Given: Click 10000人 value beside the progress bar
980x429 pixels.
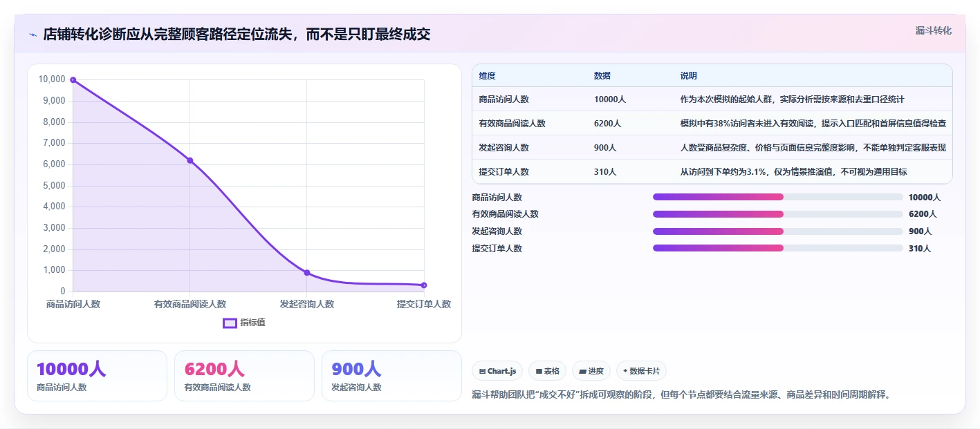Looking at the screenshot, I should (x=925, y=198).
